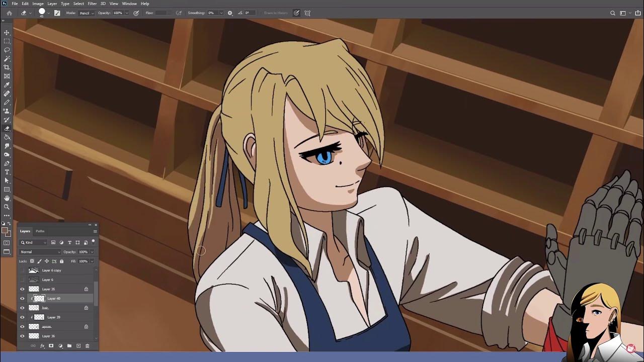
Task: Open the Smoothing value dropdown
Action: coord(221,13)
